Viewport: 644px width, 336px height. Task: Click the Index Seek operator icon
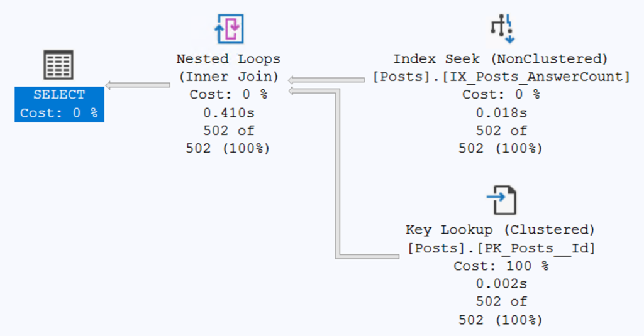[501, 29]
